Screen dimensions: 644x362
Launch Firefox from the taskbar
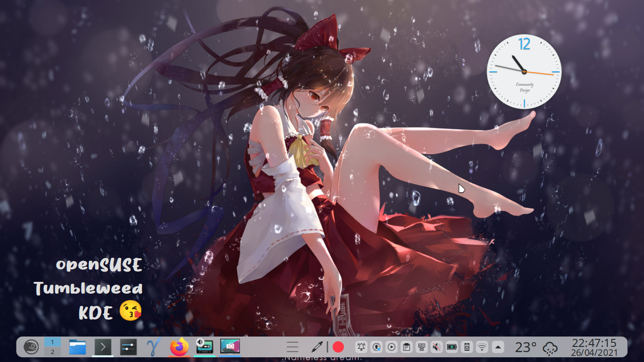tap(179, 347)
